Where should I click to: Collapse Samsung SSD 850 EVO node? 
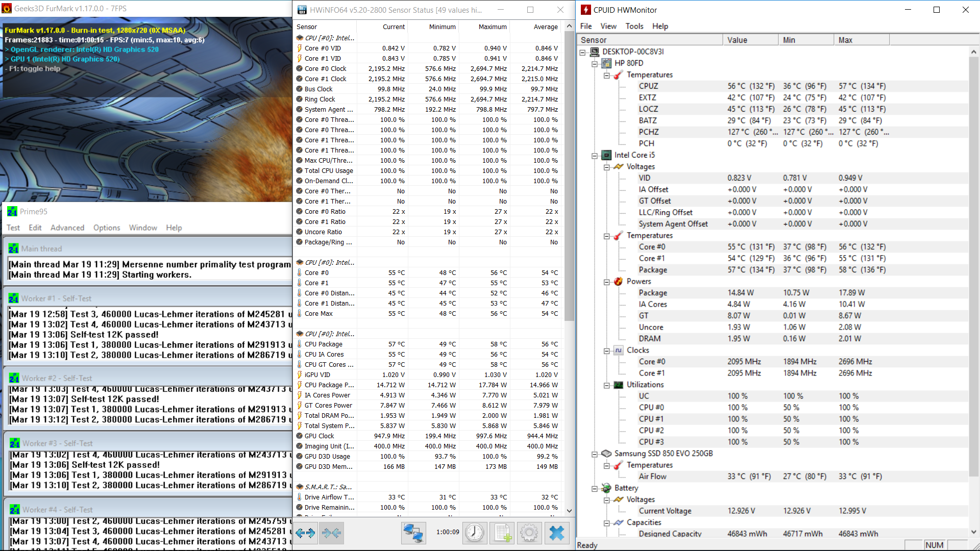point(595,454)
